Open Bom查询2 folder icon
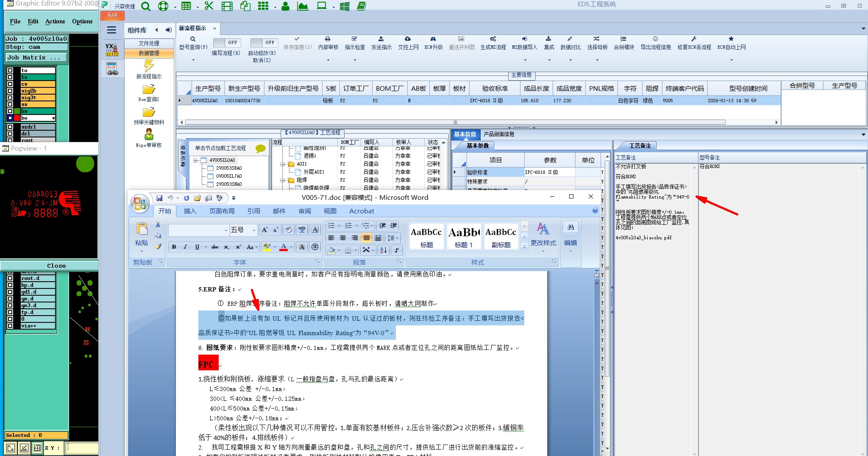The height and width of the screenshot is (456, 868). tap(149, 89)
